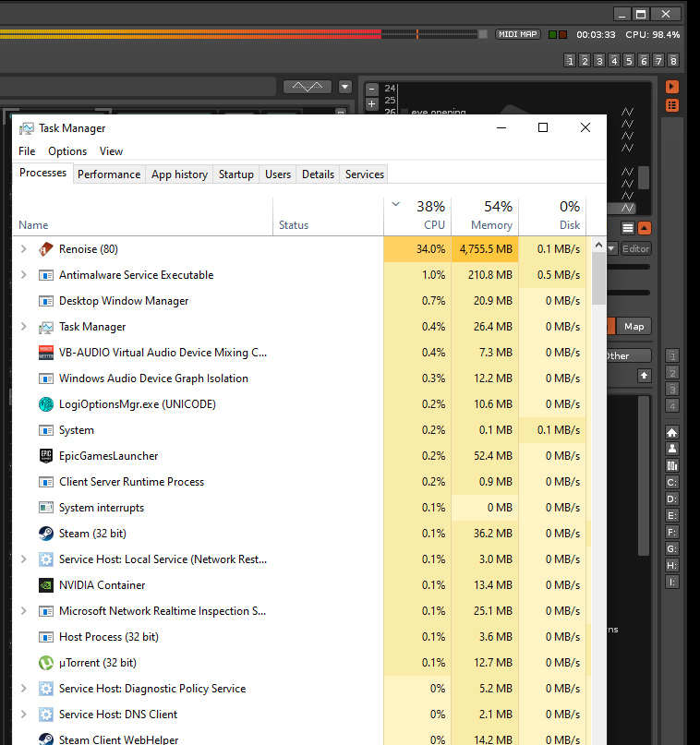Switch to the Startup tab

(236, 174)
